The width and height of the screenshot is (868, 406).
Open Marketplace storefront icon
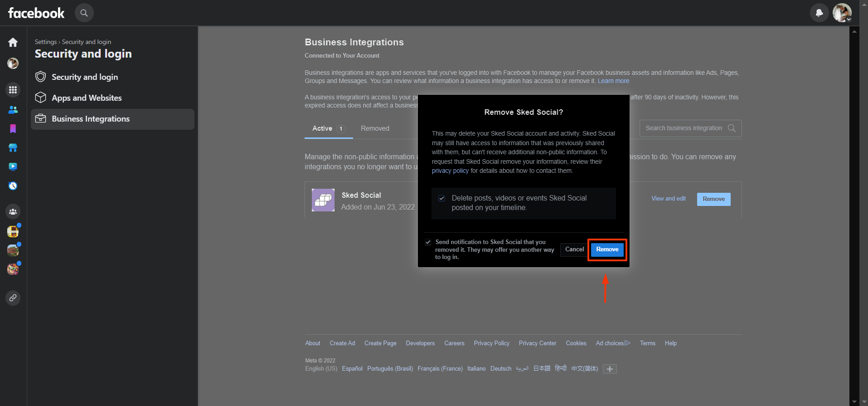click(x=13, y=148)
